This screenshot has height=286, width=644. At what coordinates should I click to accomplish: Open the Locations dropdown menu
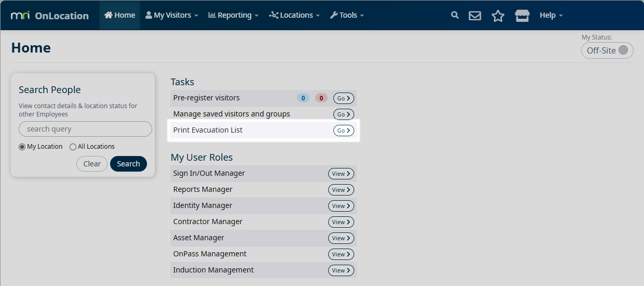pos(294,15)
